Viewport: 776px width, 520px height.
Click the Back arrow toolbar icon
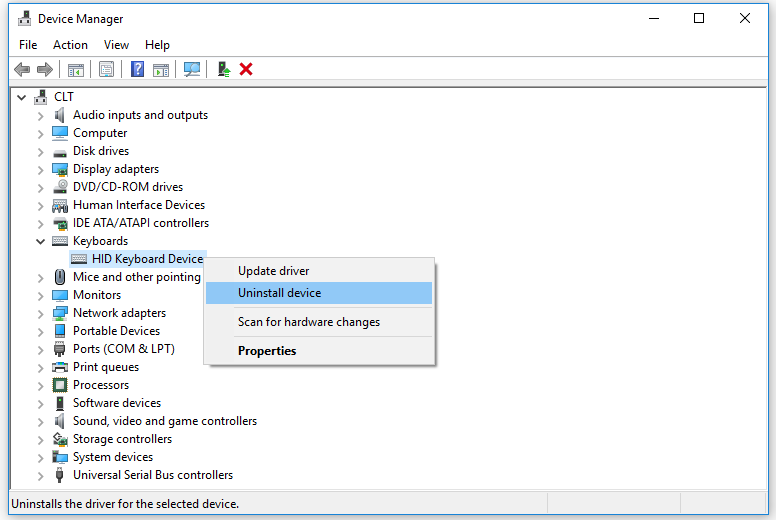(22, 69)
